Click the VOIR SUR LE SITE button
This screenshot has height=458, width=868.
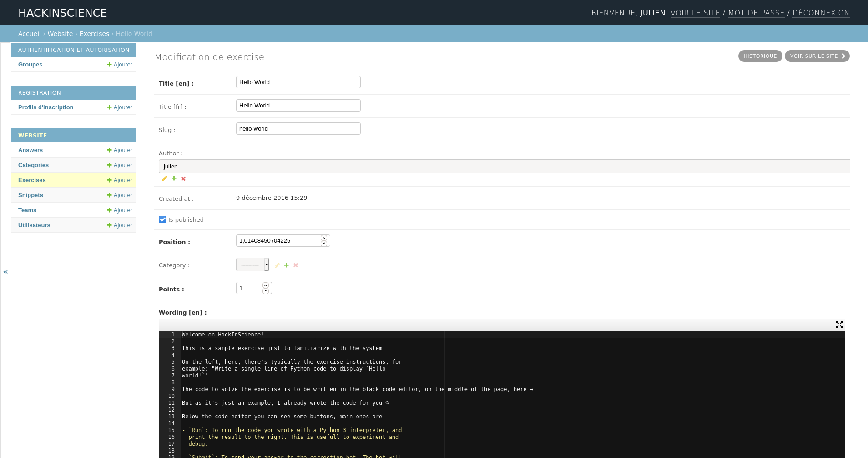[x=817, y=56]
